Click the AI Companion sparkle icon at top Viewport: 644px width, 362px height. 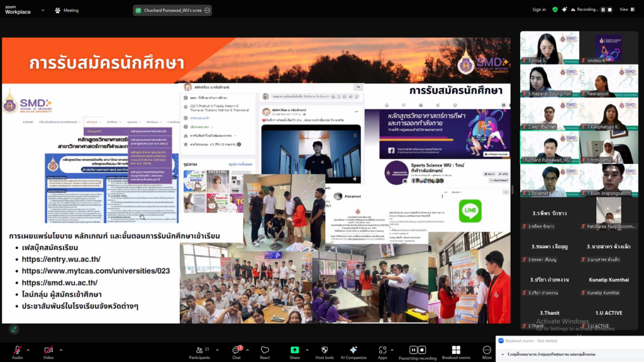coord(564,9)
